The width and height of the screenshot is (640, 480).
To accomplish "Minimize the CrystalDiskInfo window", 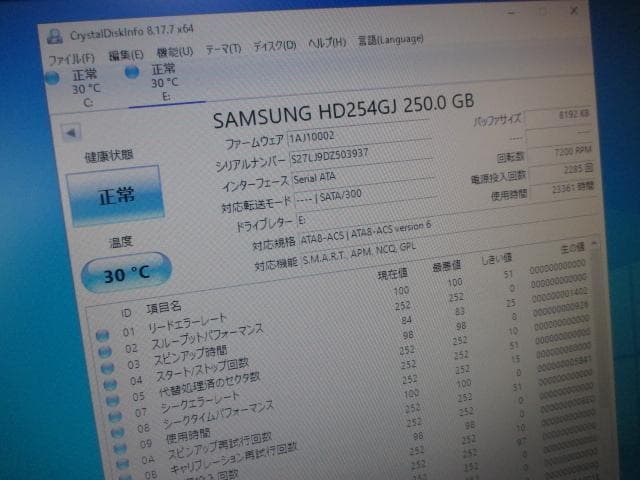I will [512, 13].
